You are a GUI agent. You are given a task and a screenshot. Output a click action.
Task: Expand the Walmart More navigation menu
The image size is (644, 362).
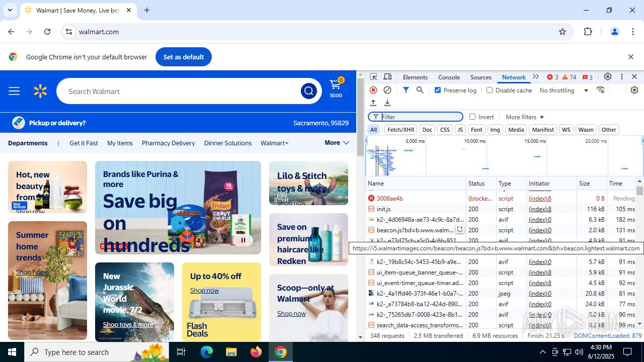coord(337,143)
